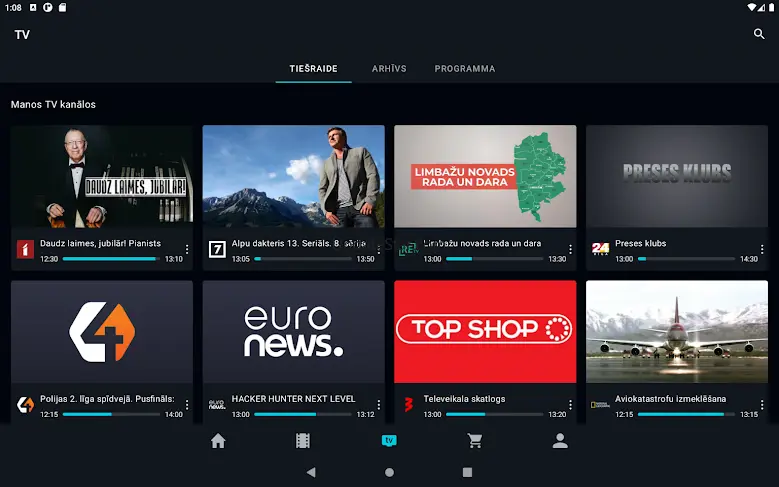
Task: Open the user profile icon
Action: pyautogui.click(x=560, y=441)
